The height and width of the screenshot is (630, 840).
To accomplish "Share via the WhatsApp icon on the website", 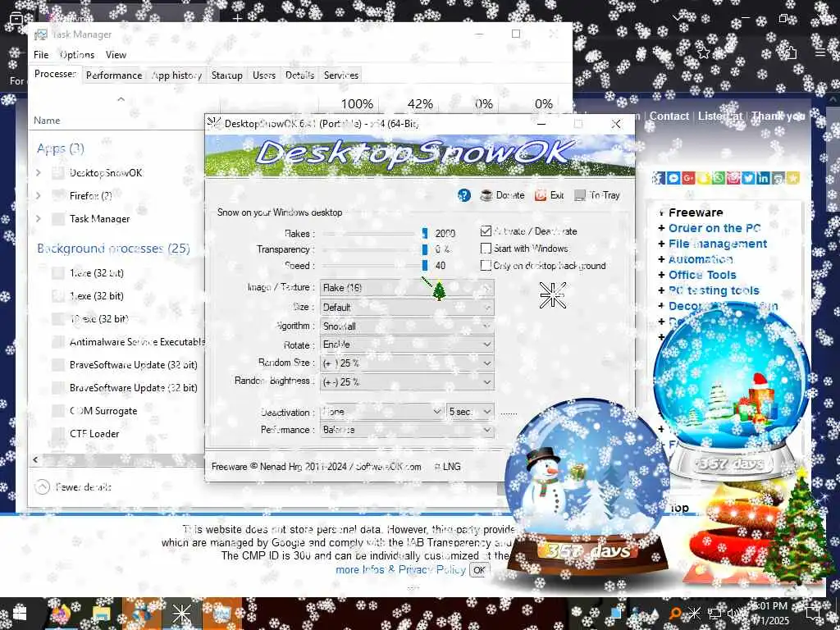I will [x=719, y=178].
